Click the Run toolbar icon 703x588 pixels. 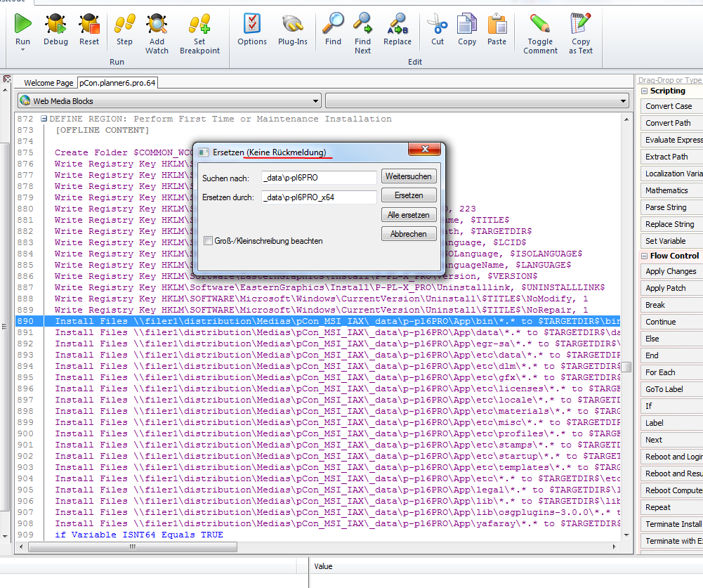22,23
